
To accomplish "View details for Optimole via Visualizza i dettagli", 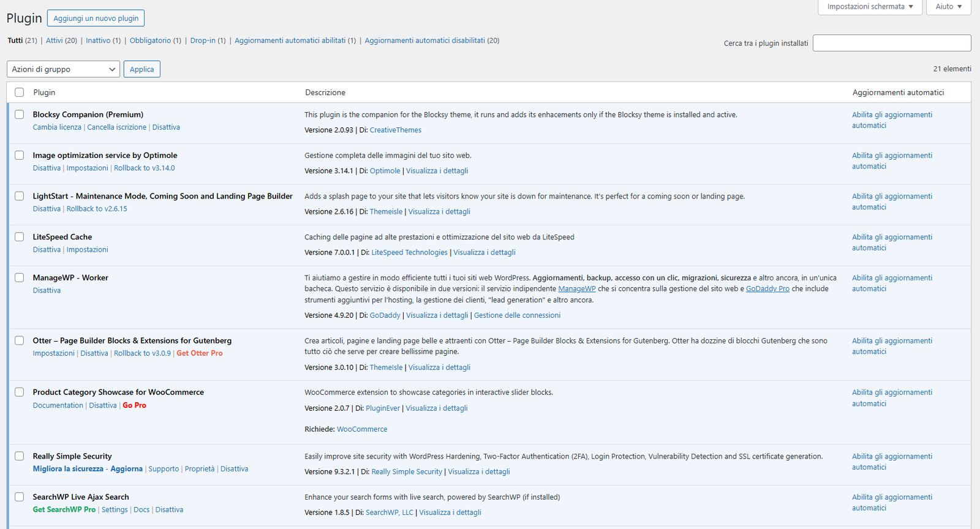I will pos(437,171).
